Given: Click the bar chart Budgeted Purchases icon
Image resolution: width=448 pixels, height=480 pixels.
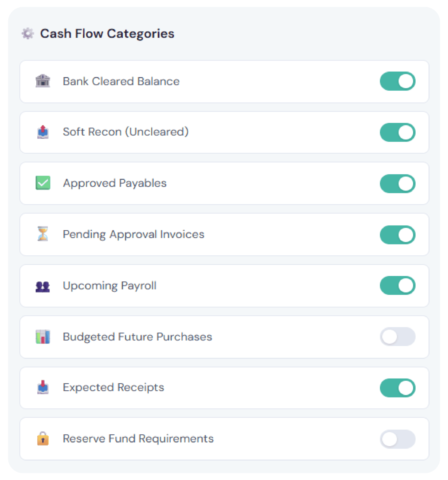Looking at the screenshot, I should pos(43,337).
